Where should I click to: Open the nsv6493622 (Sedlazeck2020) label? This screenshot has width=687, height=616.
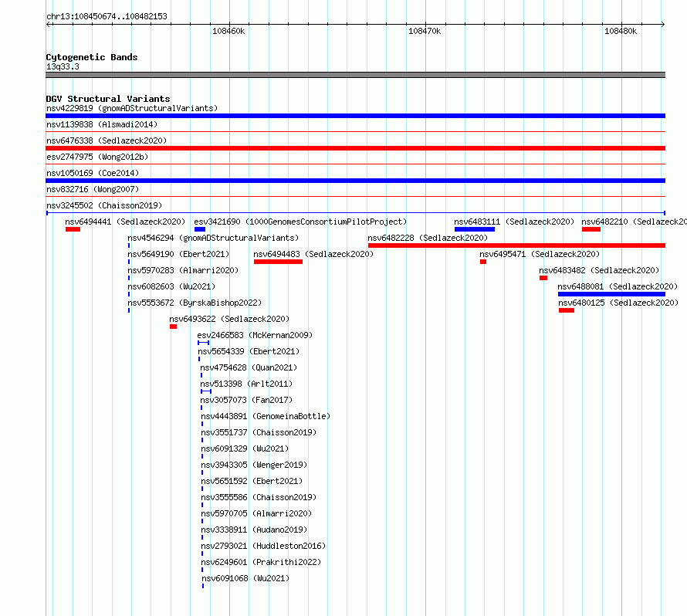click(x=229, y=319)
